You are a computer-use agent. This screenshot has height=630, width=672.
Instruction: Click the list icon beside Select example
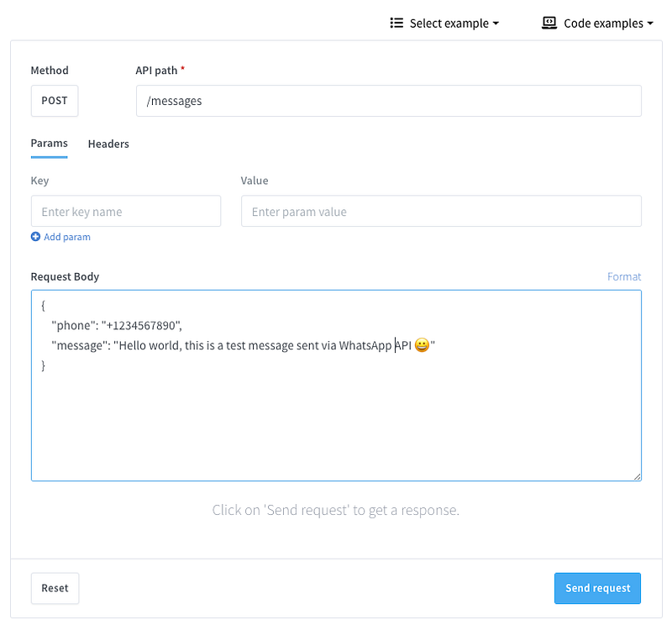[397, 24]
